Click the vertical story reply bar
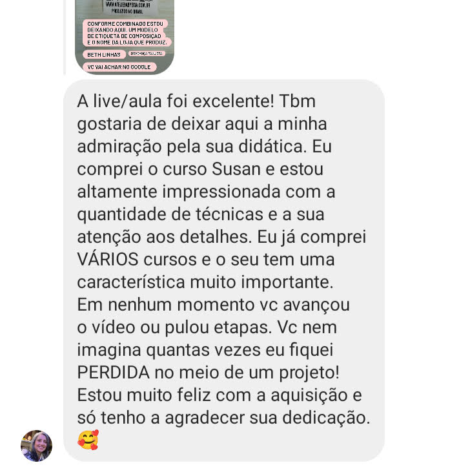This screenshot has width=459, height=476. (65, 36)
